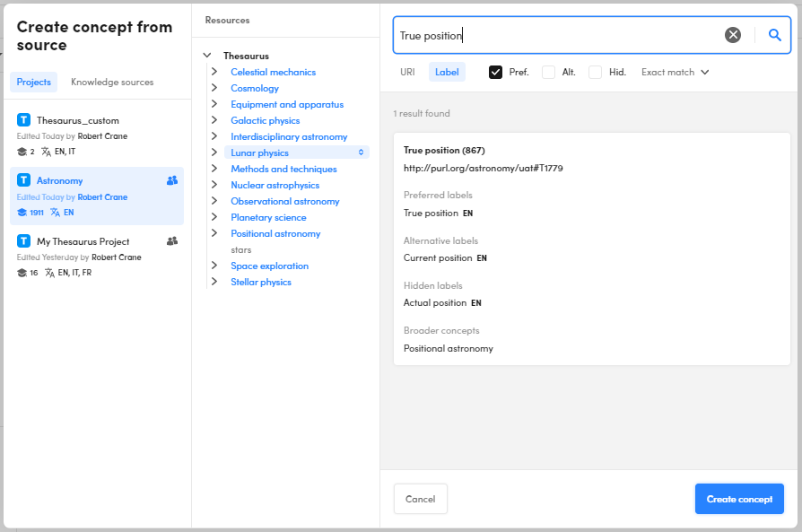Click the Thesaurus_custom project T icon

[x=24, y=120]
